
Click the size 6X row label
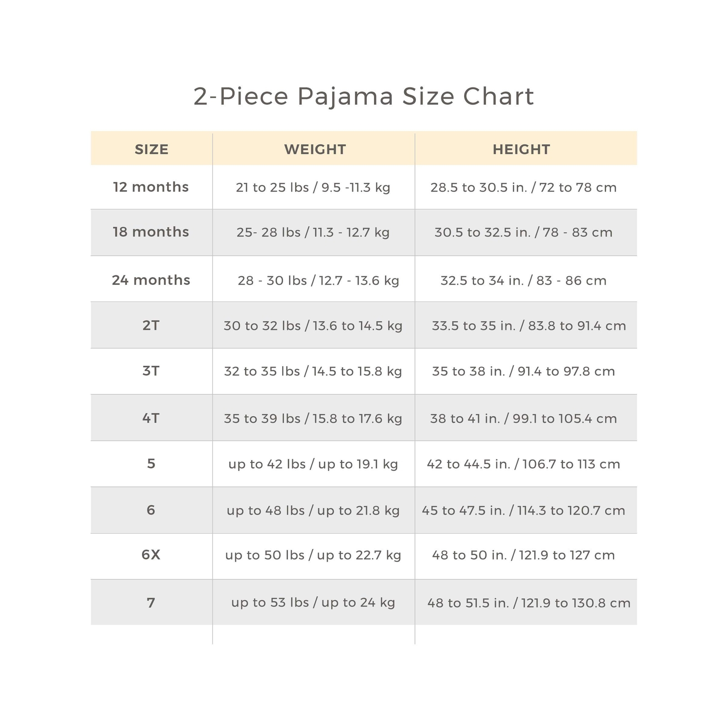point(151,555)
